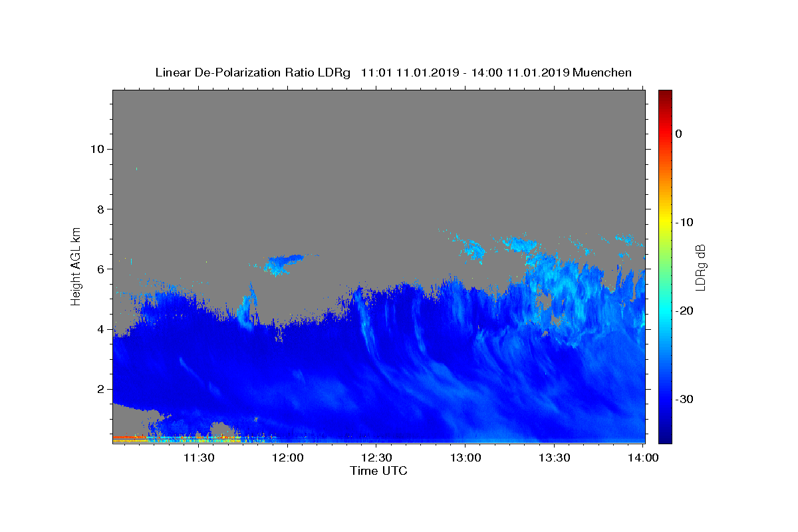Click the dark red top of the colorbar

pyautogui.click(x=665, y=95)
